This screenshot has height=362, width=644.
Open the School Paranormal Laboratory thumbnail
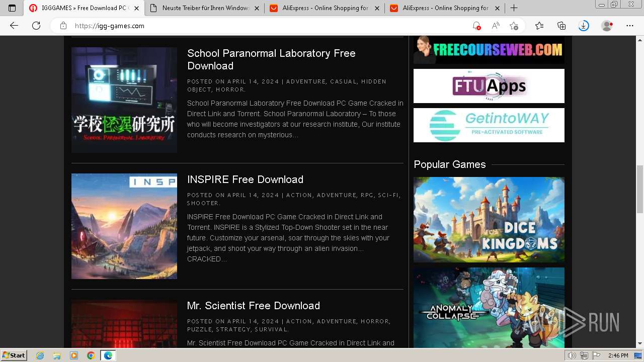(124, 100)
